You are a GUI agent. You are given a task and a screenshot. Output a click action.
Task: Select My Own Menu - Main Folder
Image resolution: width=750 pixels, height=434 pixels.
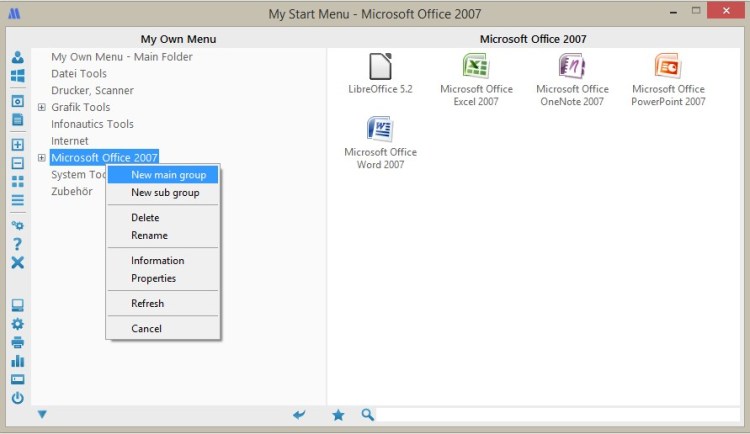click(x=121, y=56)
